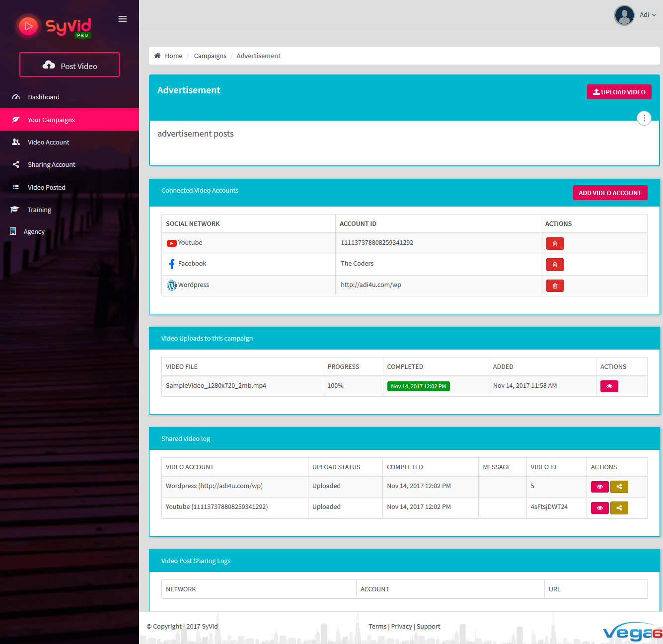This screenshot has width=663, height=644.
Task: Delete the Facebook account The Coders
Action: pos(554,264)
